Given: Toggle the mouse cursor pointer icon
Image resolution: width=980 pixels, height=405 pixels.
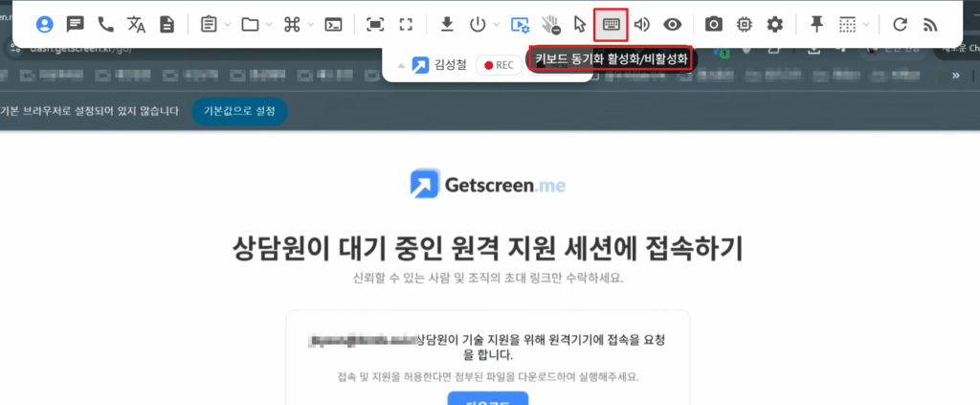Looking at the screenshot, I should (x=580, y=24).
